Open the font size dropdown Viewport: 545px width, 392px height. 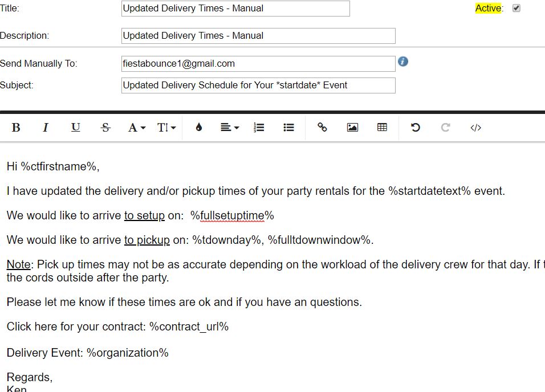[166, 128]
